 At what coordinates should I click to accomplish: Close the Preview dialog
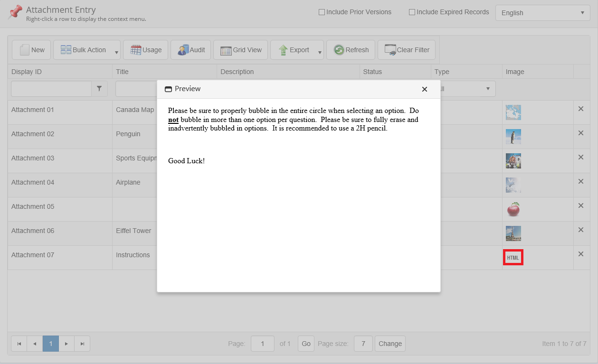pyautogui.click(x=424, y=89)
